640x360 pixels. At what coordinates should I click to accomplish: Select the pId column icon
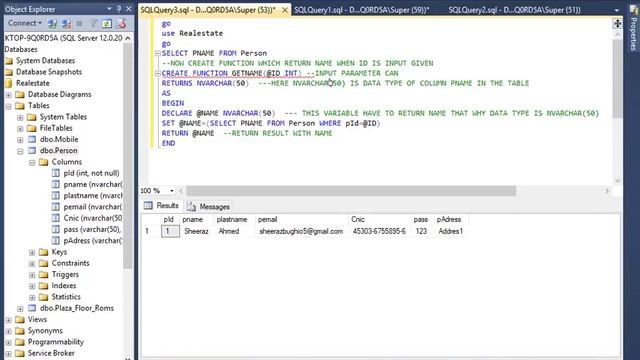(x=56, y=173)
